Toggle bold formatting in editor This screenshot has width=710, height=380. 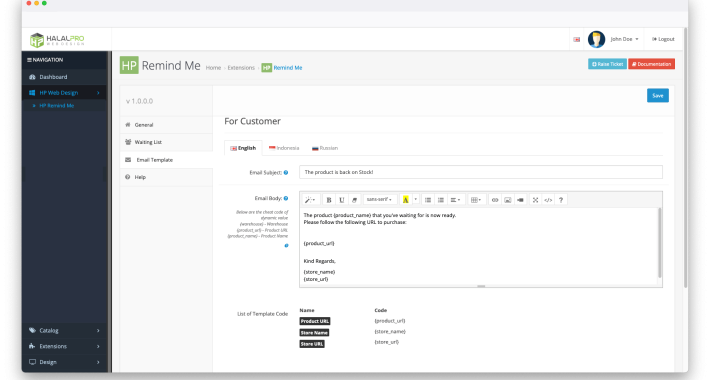329,200
